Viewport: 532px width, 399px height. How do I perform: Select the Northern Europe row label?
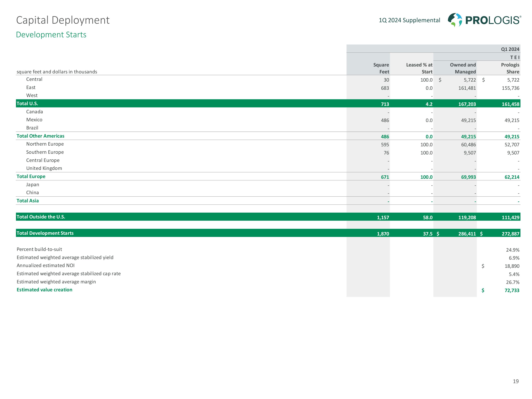(45, 144)
